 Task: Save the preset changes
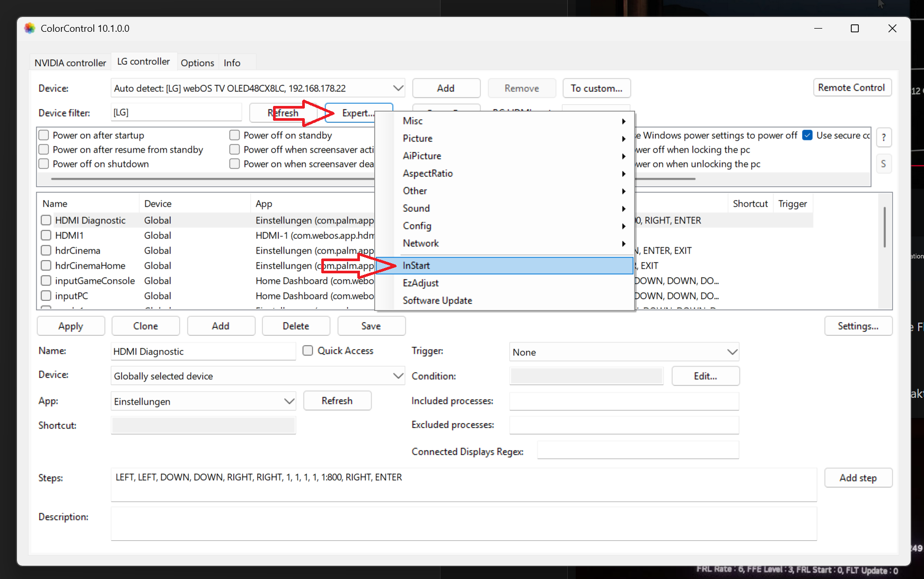click(371, 326)
